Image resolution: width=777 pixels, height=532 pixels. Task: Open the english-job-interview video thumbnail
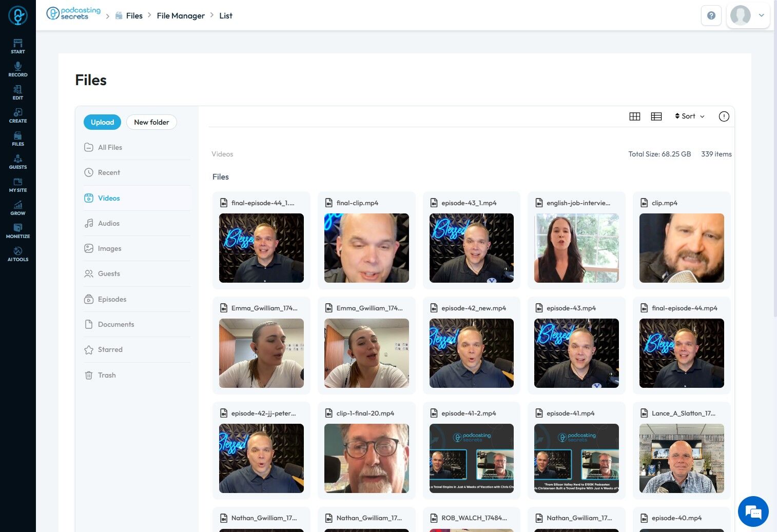(x=576, y=248)
